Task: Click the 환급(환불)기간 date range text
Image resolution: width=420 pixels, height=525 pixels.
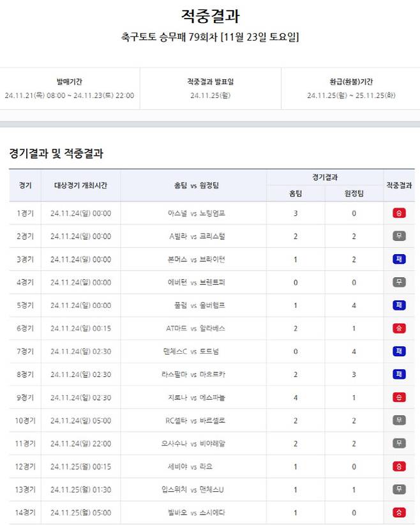Action: (351, 96)
